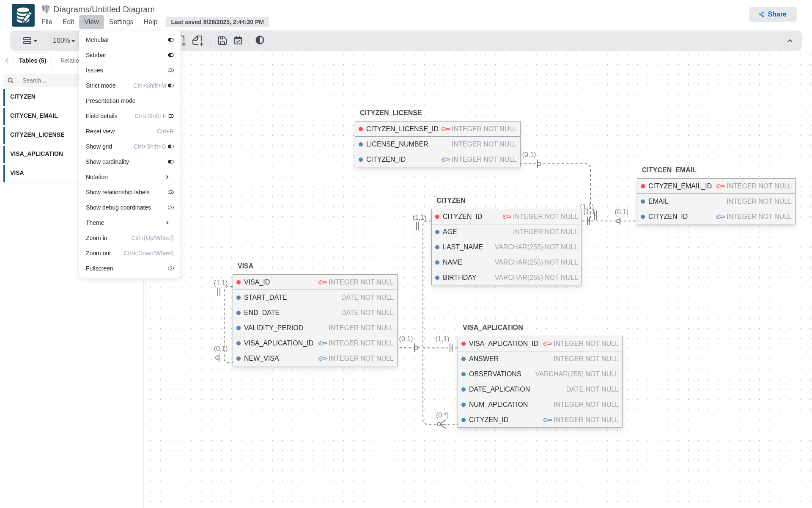The height and width of the screenshot is (508, 812).
Task: Collapse the toolbar with the up chevron
Action: 790,41
